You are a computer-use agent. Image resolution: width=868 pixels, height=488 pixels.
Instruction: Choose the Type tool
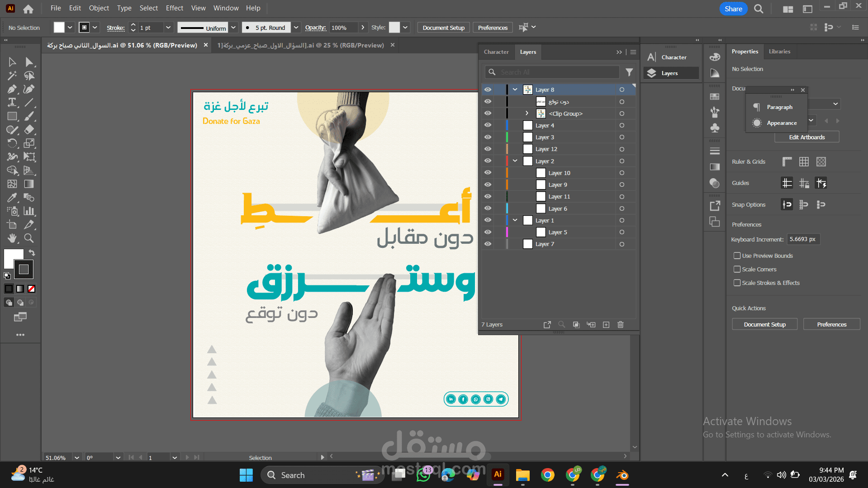pos(12,103)
